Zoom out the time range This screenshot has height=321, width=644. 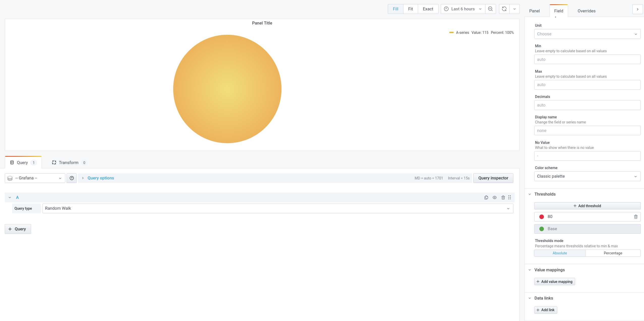490,9
